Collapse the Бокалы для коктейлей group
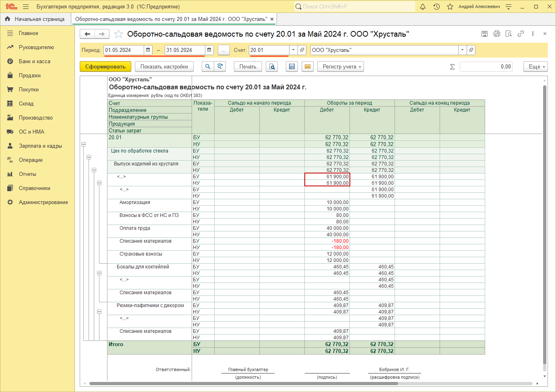The height and width of the screenshot is (392, 556). tap(99, 273)
